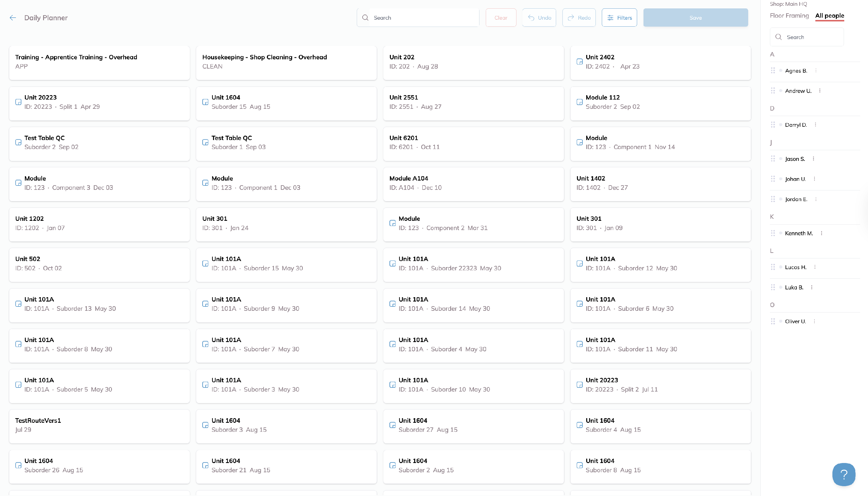868x496 pixels.
Task: Click the icon on Unit 1604 Suborder 26 card
Action: [19, 465]
